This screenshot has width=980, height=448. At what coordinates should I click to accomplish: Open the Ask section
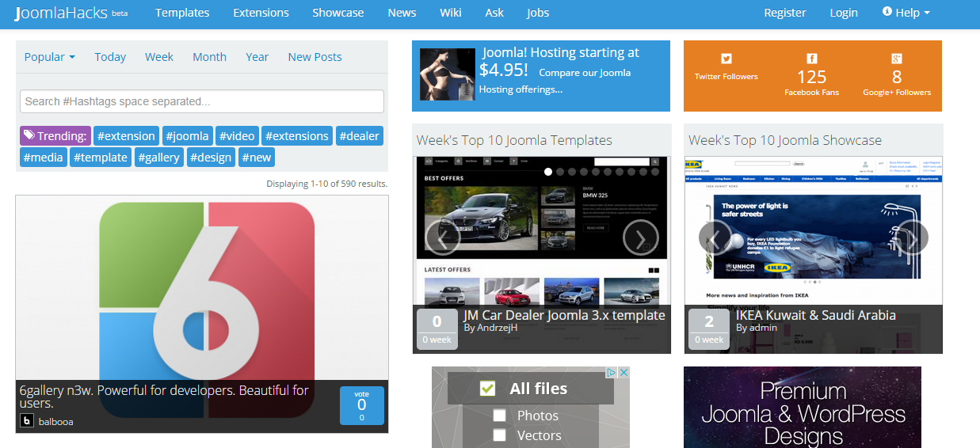(x=494, y=13)
